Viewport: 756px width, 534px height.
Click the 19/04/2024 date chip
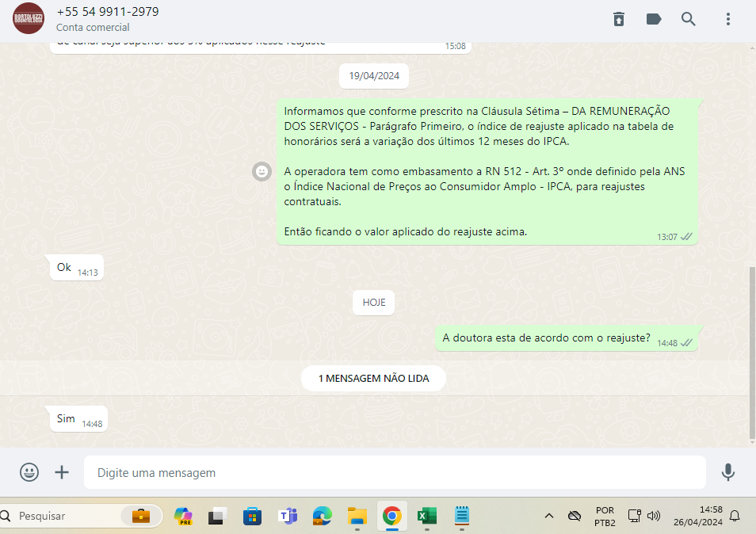[374, 76]
